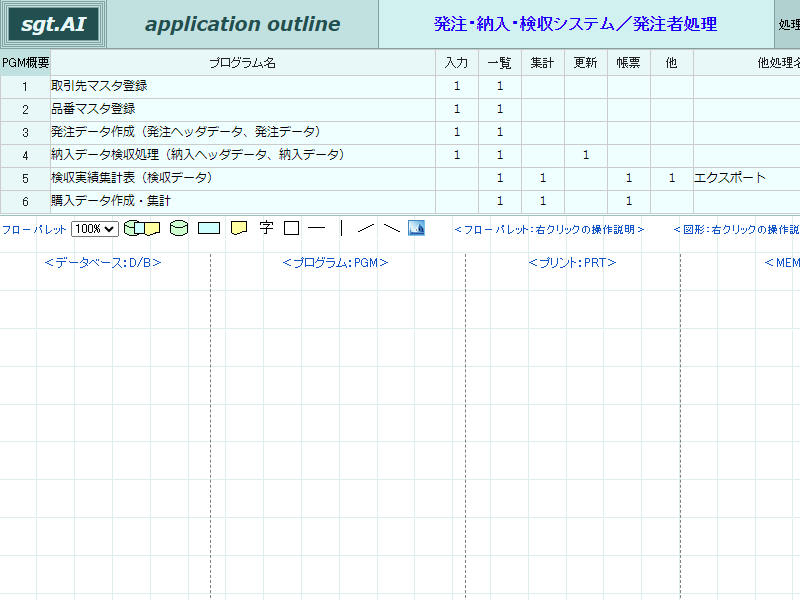Select the empty square box shape
The image size is (800, 600).
[x=291, y=228]
